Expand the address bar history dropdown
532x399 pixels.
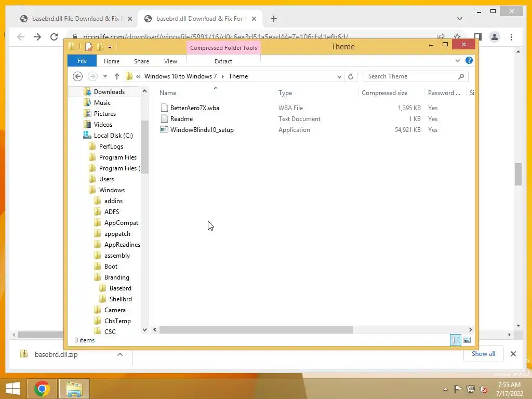(x=339, y=76)
